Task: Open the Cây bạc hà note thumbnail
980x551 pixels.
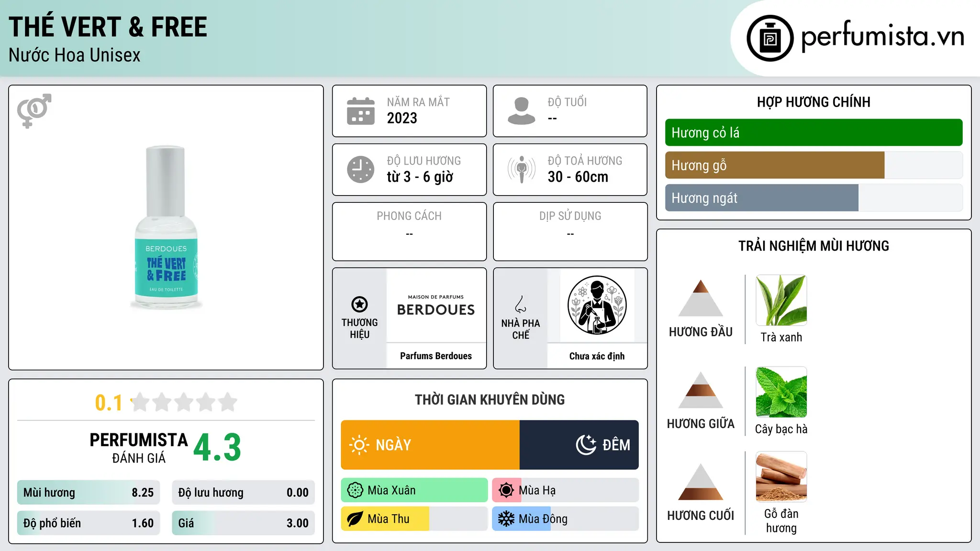Action: (x=781, y=392)
